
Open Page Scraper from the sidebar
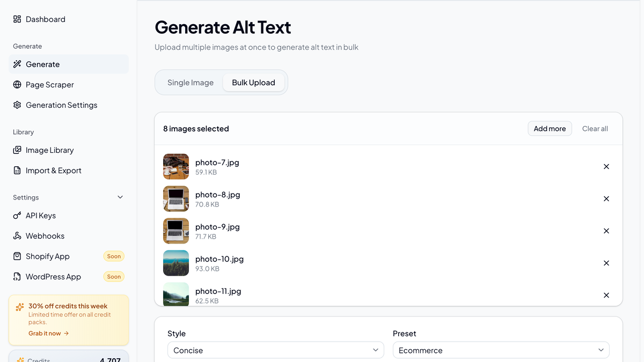(69, 85)
